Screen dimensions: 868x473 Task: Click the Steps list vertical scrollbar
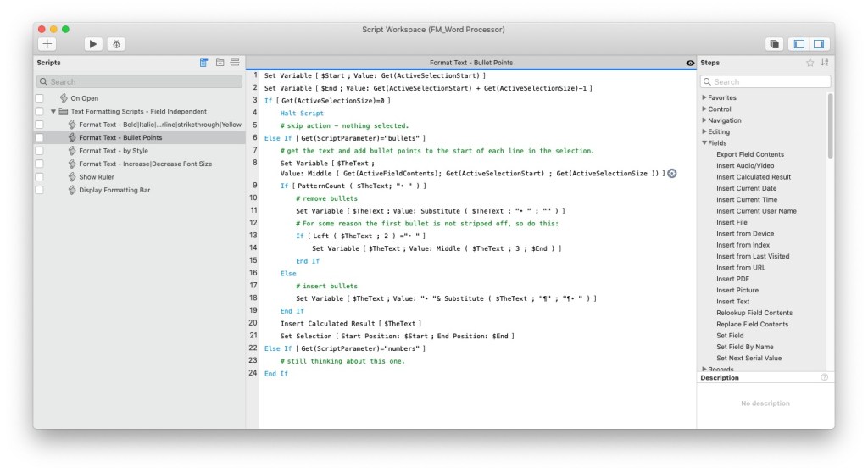click(830, 127)
